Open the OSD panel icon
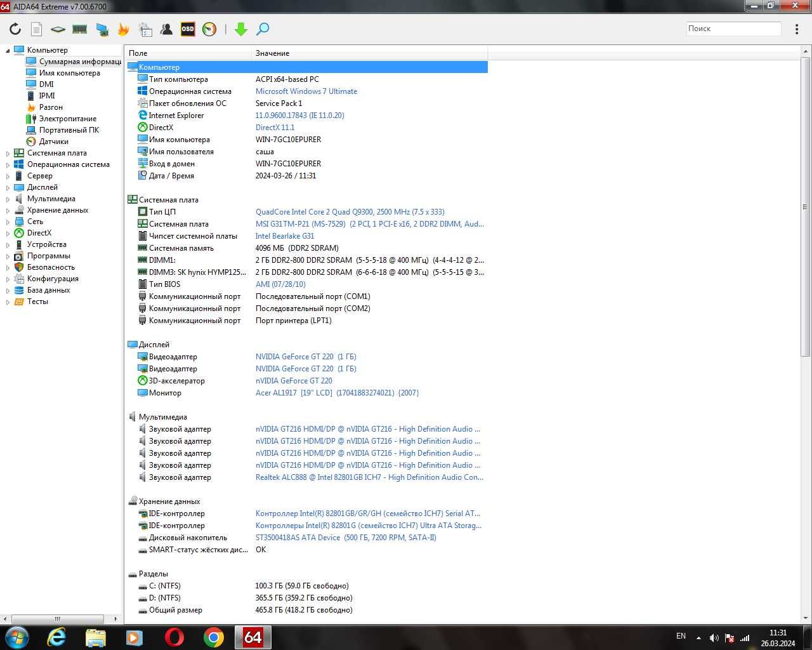812x650 pixels. pyautogui.click(x=188, y=29)
